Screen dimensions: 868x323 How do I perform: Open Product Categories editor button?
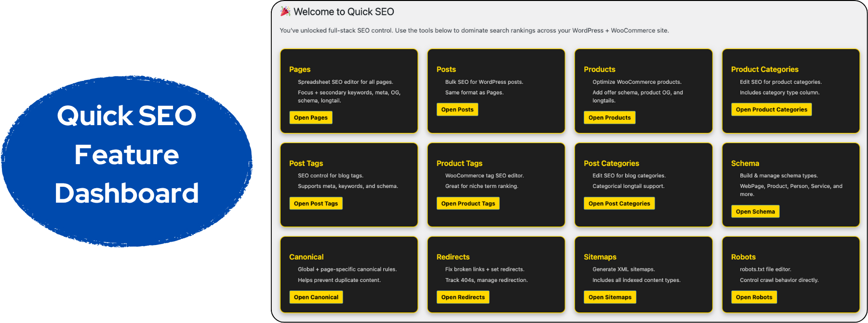tap(772, 110)
